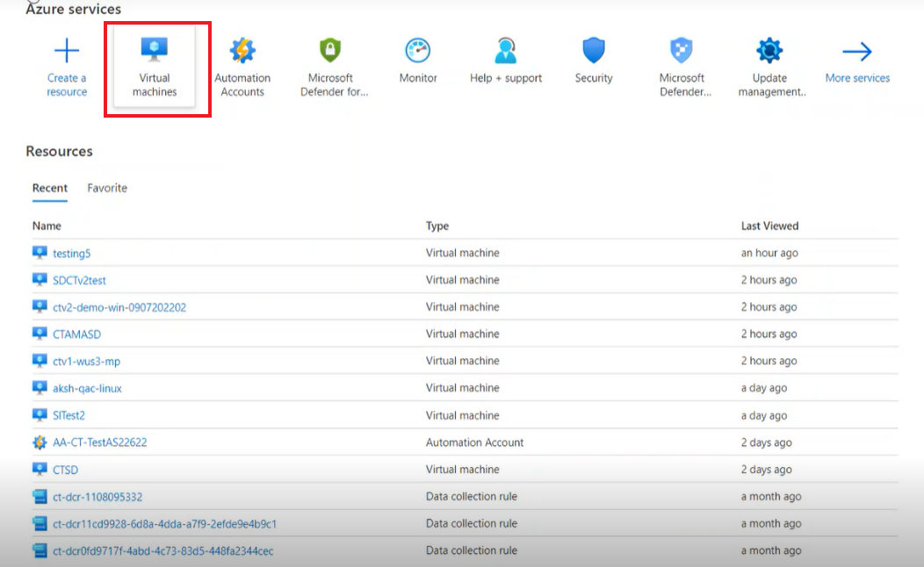Open the Virtual machines service
The width and height of the screenshot is (924, 567).
(x=155, y=66)
